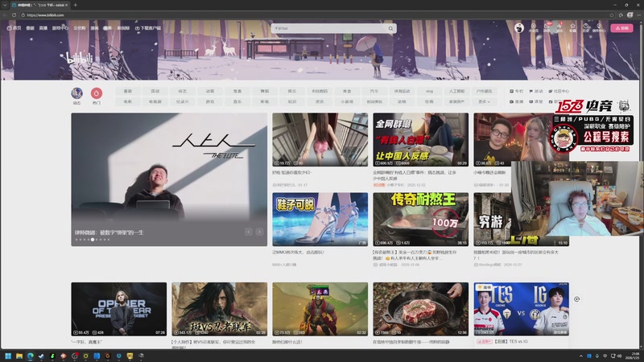This screenshot has height=362, width=644.
Task: Click the browser address bar URL
Action: (x=46, y=14)
